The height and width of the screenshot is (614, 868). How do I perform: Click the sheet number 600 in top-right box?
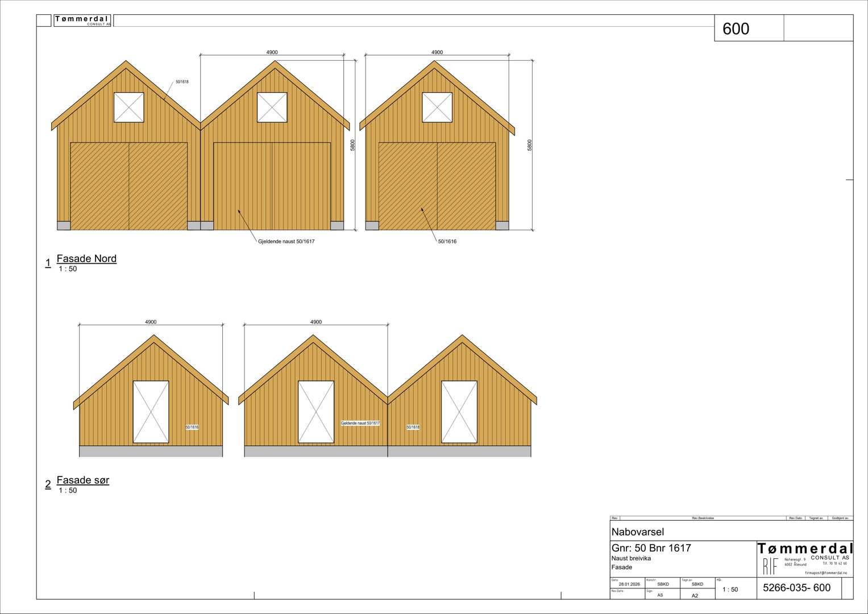point(736,29)
